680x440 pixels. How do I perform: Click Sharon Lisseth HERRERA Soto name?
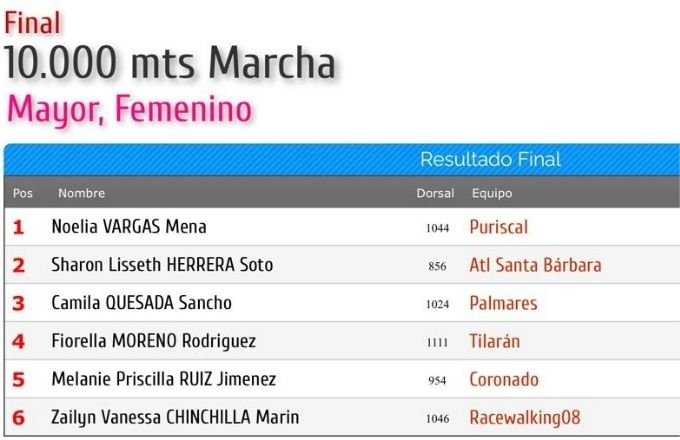click(162, 265)
